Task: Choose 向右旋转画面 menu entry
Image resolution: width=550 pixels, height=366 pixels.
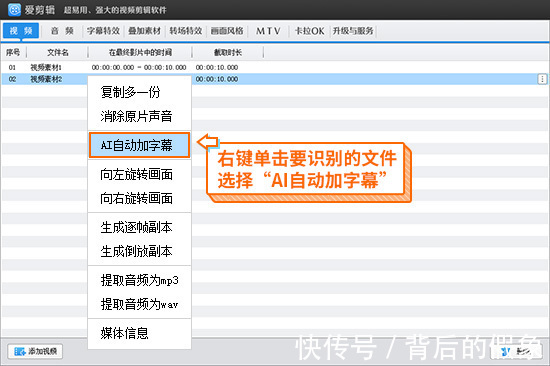Action: coord(139,198)
